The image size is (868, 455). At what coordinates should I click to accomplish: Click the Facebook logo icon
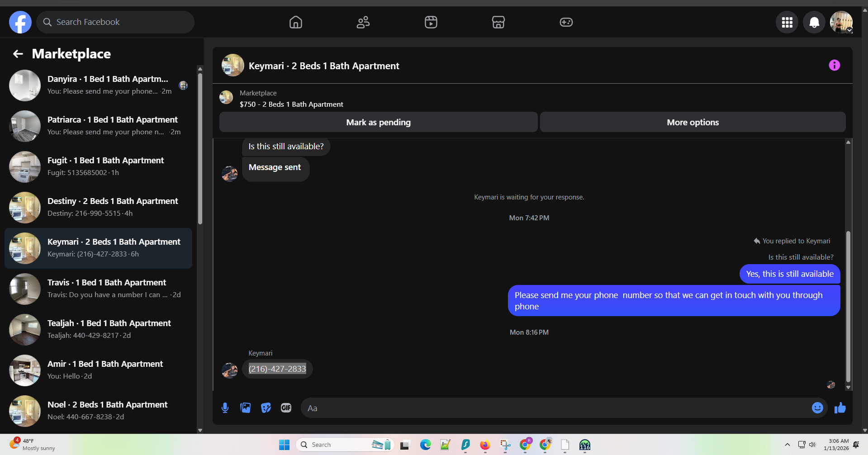click(20, 22)
